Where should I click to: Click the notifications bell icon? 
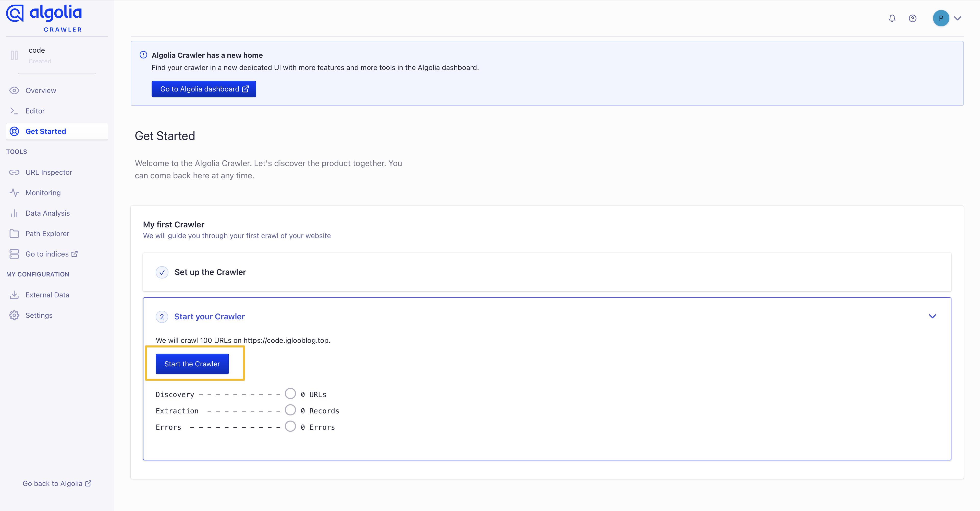[892, 18]
